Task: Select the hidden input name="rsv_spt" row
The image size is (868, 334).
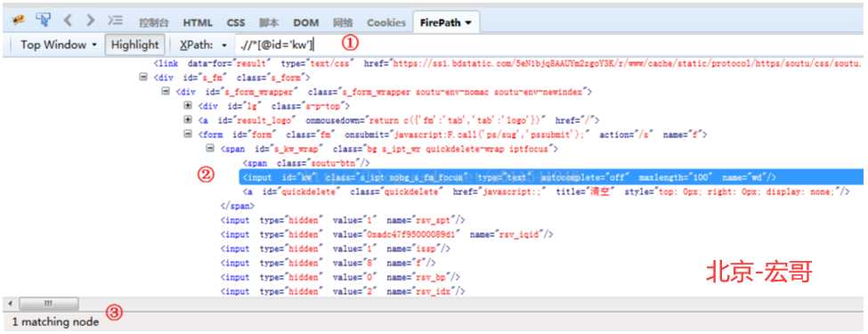Action: pyautogui.click(x=343, y=221)
